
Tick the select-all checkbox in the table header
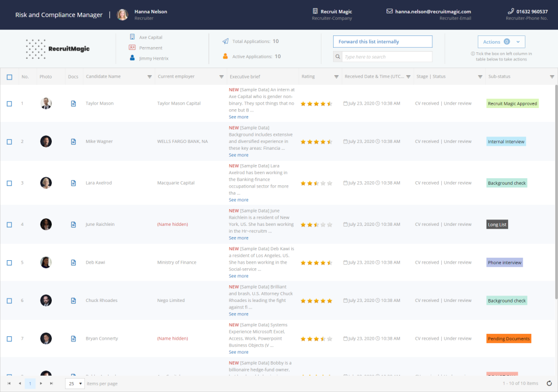[9, 76]
